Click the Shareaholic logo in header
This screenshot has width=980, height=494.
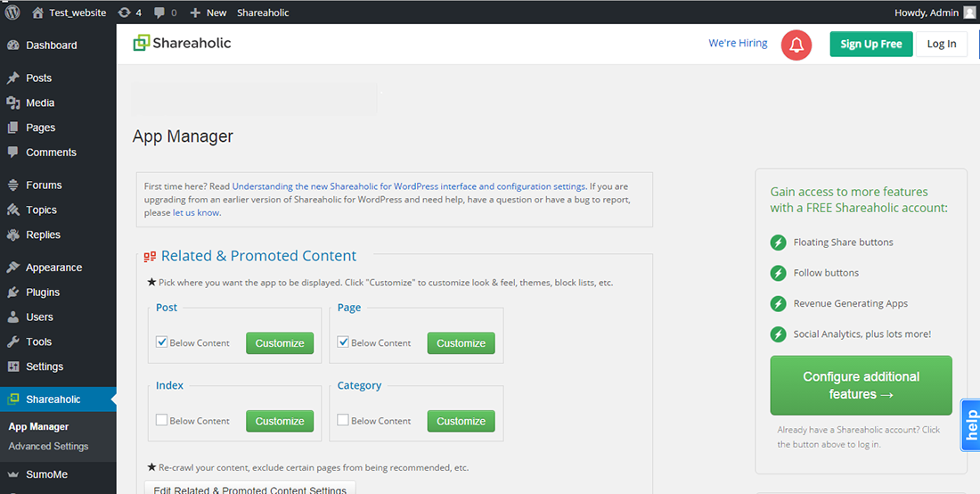[x=182, y=43]
